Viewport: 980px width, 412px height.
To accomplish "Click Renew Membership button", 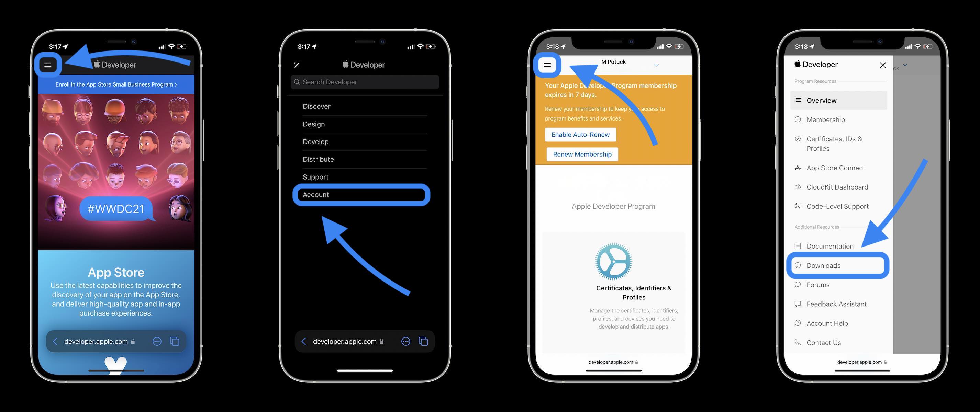I will click(x=581, y=153).
